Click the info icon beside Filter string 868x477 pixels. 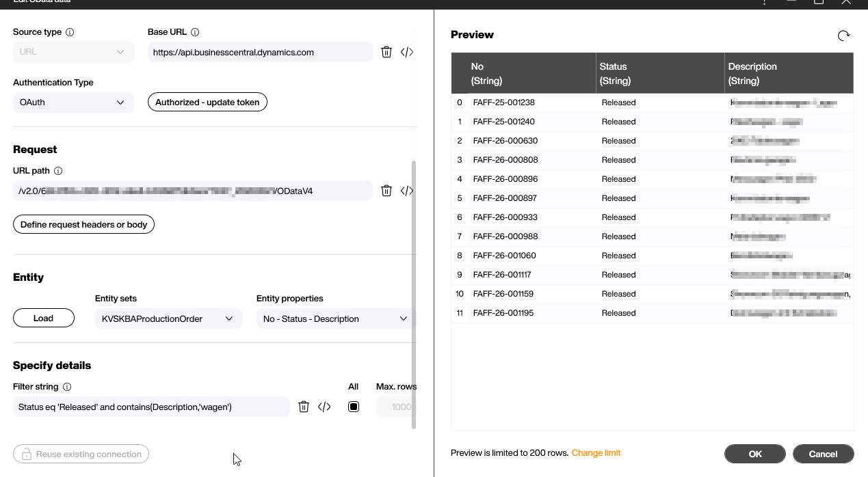pyautogui.click(x=67, y=387)
